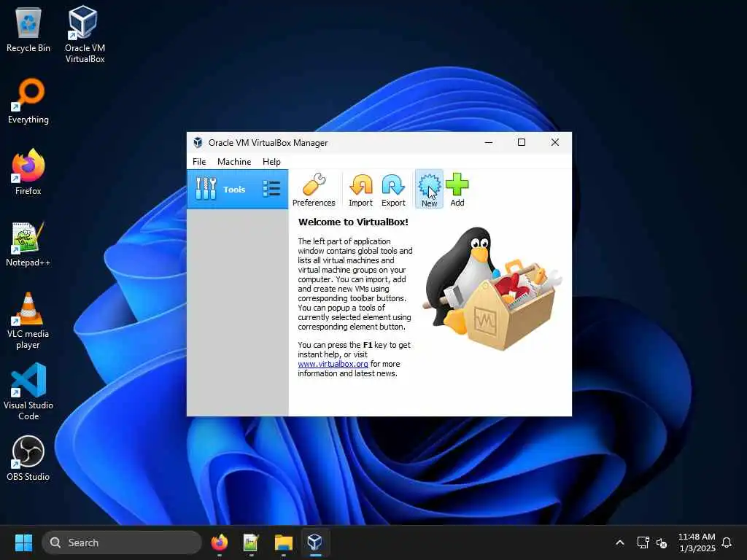Show hidden system tray icons
This screenshot has width=747, height=560.
click(x=620, y=542)
